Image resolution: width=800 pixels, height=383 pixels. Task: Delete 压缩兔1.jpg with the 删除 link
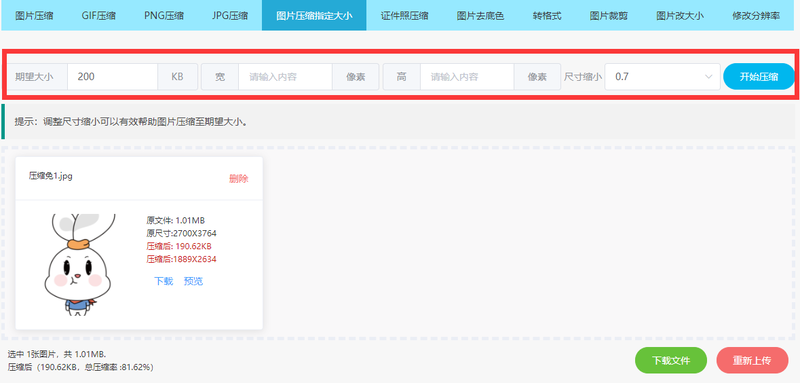tap(239, 178)
